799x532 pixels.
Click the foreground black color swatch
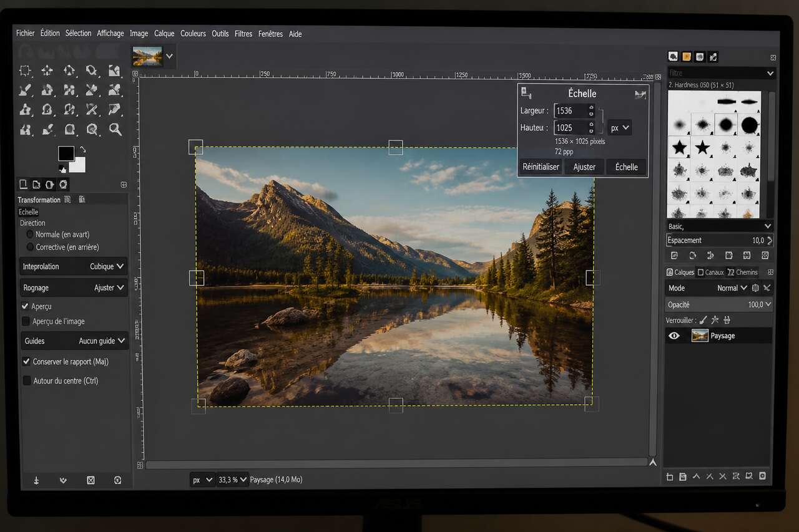point(66,153)
